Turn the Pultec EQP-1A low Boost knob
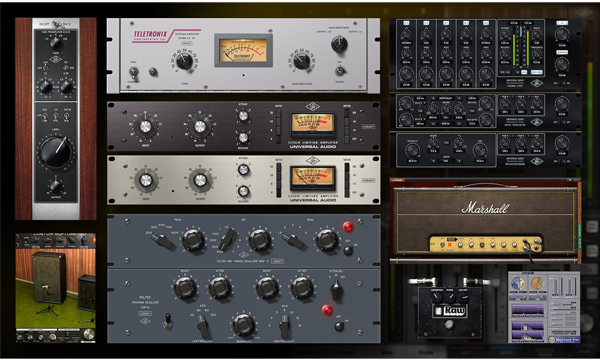Viewport: 600px width, 360px height. pyautogui.click(x=185, y=288)
